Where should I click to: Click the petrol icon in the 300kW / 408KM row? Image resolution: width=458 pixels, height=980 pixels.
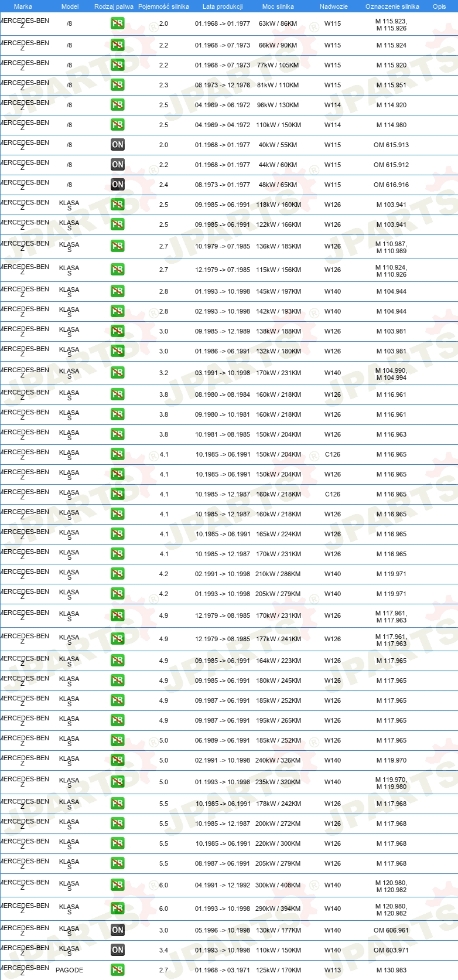[x=118, y=885]
